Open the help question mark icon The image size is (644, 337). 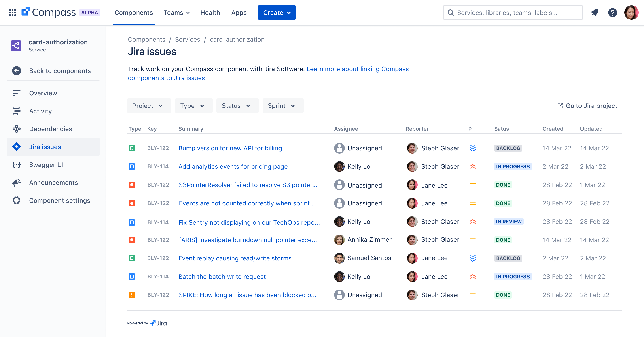click(x=612, y=13)
